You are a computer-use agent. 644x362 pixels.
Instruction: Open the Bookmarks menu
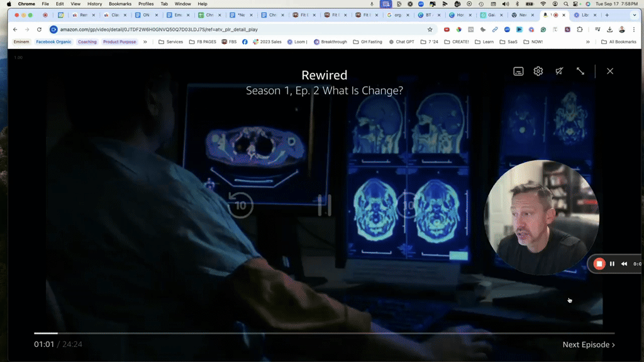[x=120, y=4]
